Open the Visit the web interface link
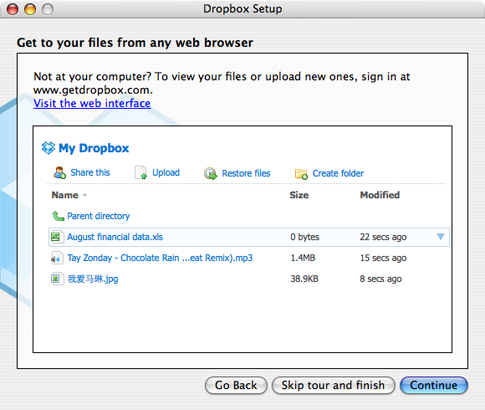The height and width of the screenshot is (410, 485). coord(92,103)
